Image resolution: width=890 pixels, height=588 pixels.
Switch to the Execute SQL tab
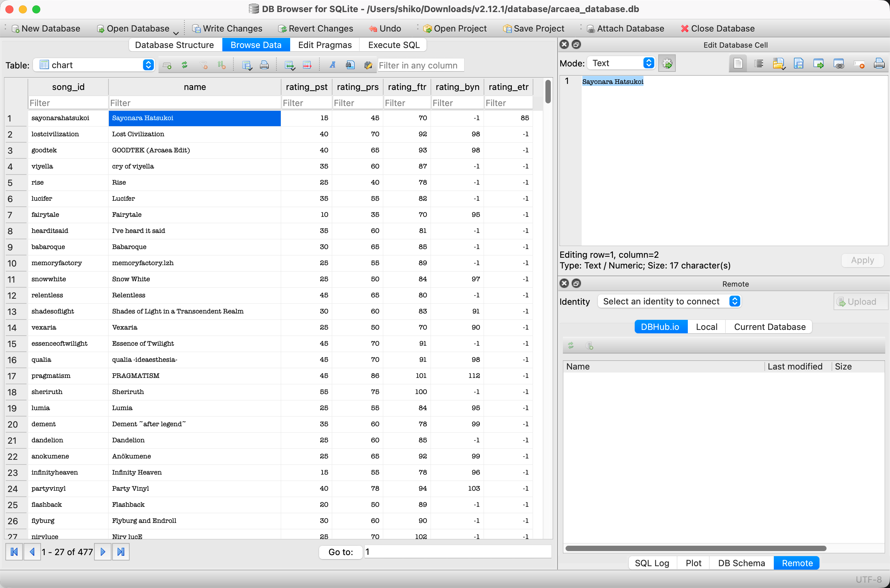tap(394, 45)
